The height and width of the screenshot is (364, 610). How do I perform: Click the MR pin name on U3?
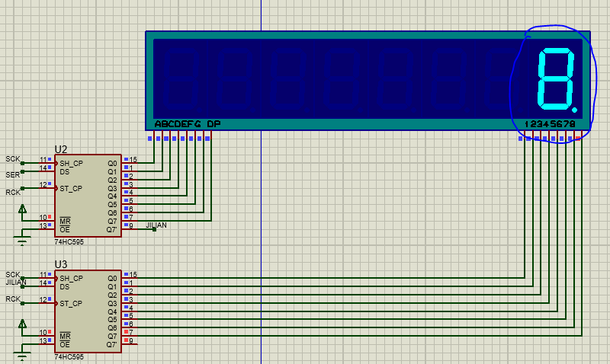click(65, 336)
